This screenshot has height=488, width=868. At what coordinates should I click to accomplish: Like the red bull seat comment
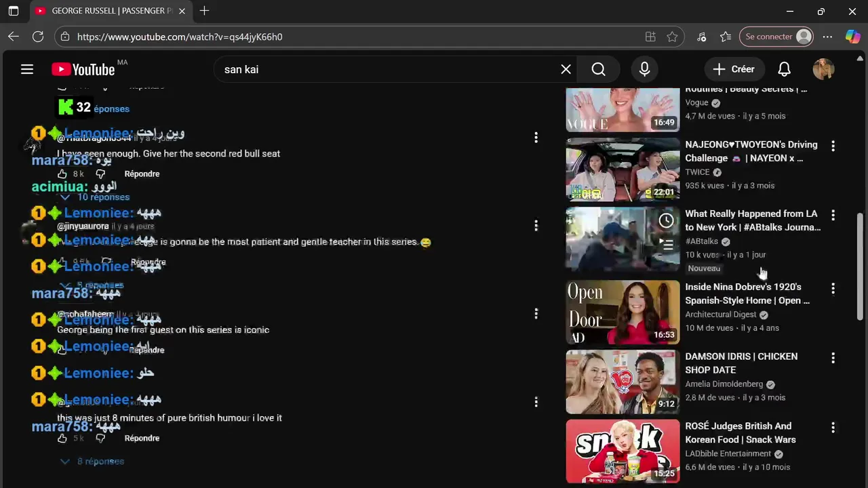[62, 174]
